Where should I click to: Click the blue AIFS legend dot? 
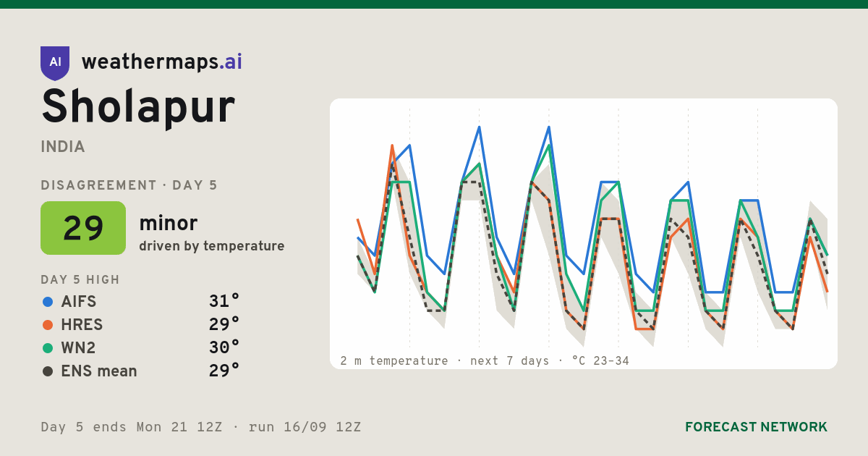click(48, 302)
